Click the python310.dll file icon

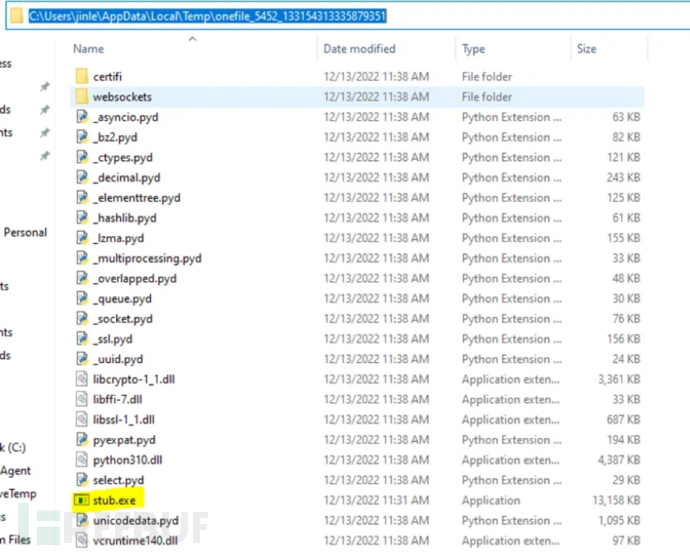82,460
